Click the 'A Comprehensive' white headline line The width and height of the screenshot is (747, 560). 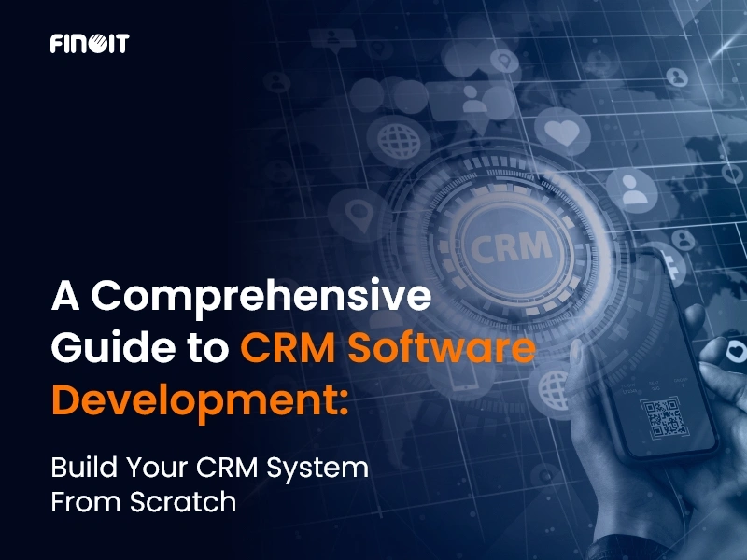pyautogui.click(x=242, y=297)
